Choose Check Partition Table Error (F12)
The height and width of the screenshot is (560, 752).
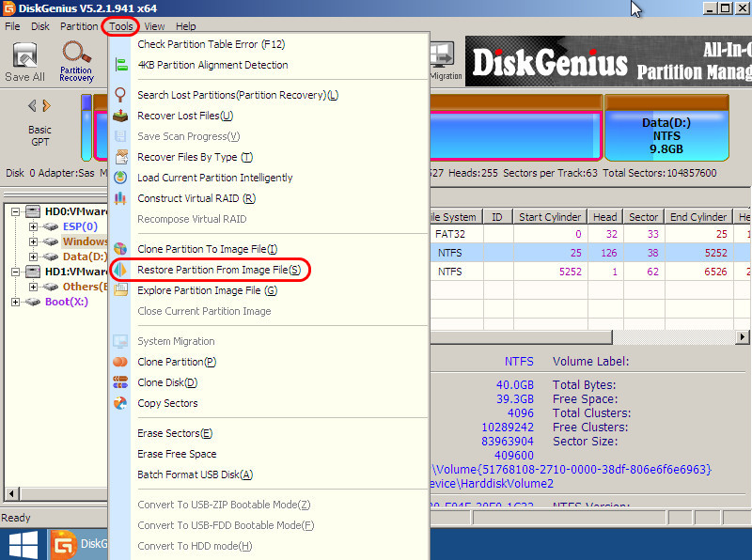click(x=211, y=44)
